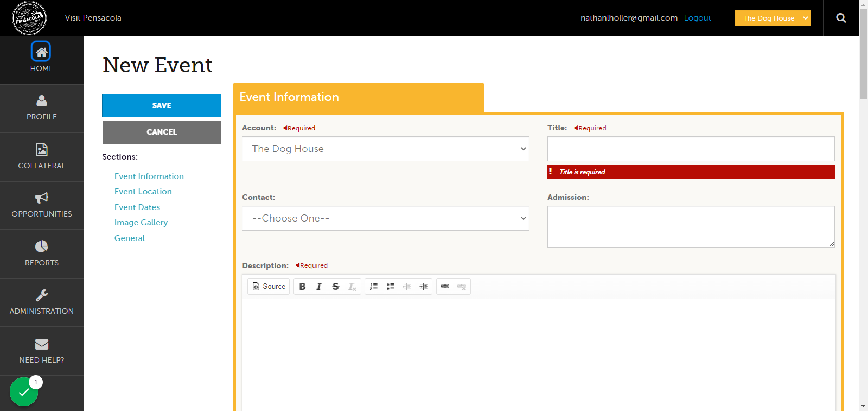This screenshot has width=868, height=411.
Task: Open Need Help envelope icon
Action: pos(42,344)
